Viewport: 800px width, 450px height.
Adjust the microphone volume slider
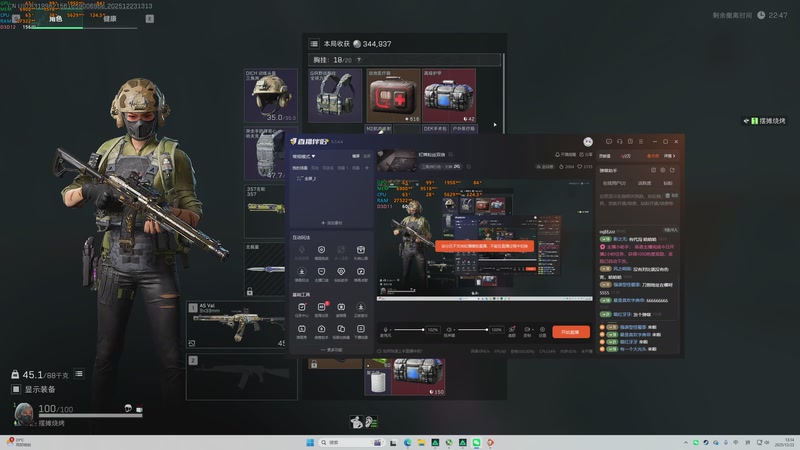[409, 330]
